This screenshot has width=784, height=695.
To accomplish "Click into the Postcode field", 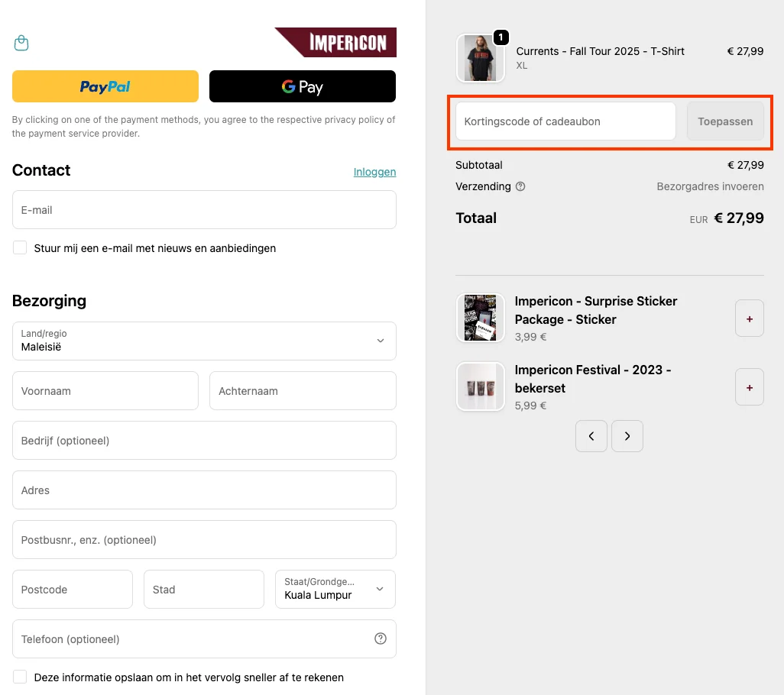I will [73, 589].
